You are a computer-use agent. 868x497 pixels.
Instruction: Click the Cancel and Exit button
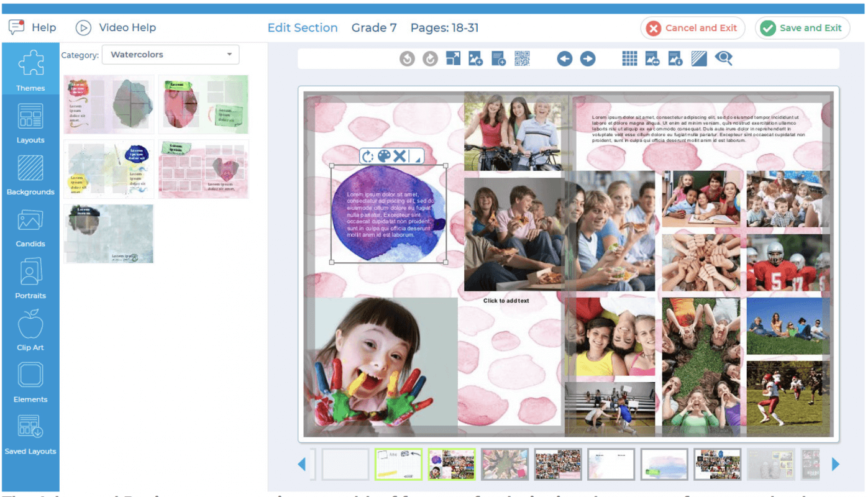point(692,28)
